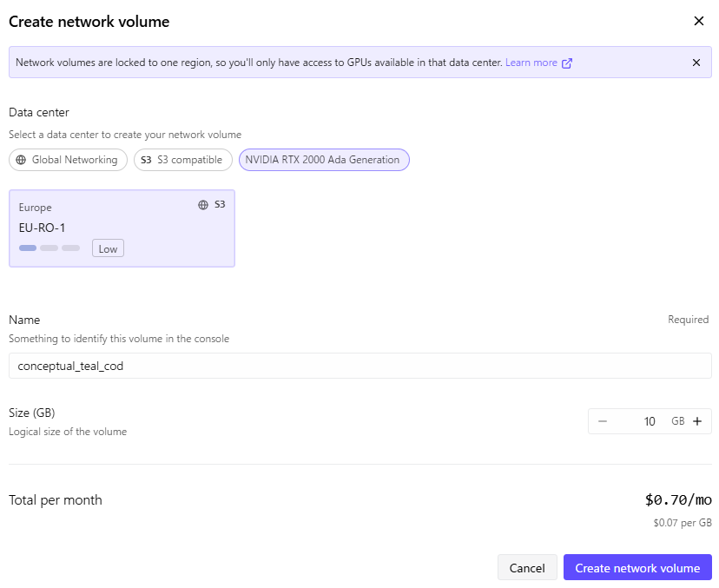Increase volume size with plus button
719x588 pixels.
click(x=696, y=421)
